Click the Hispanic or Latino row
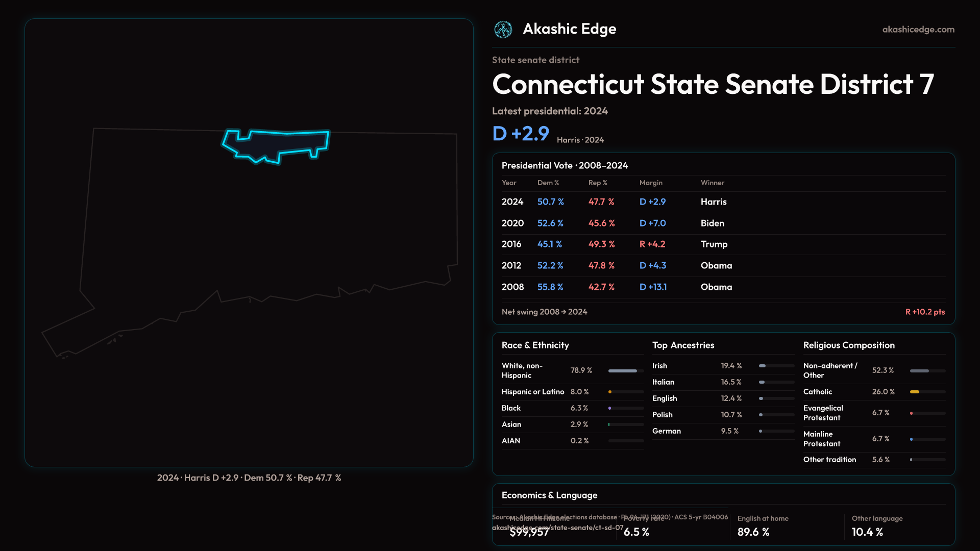The height and width of the screenshot is (551, 980). (572, 392)
